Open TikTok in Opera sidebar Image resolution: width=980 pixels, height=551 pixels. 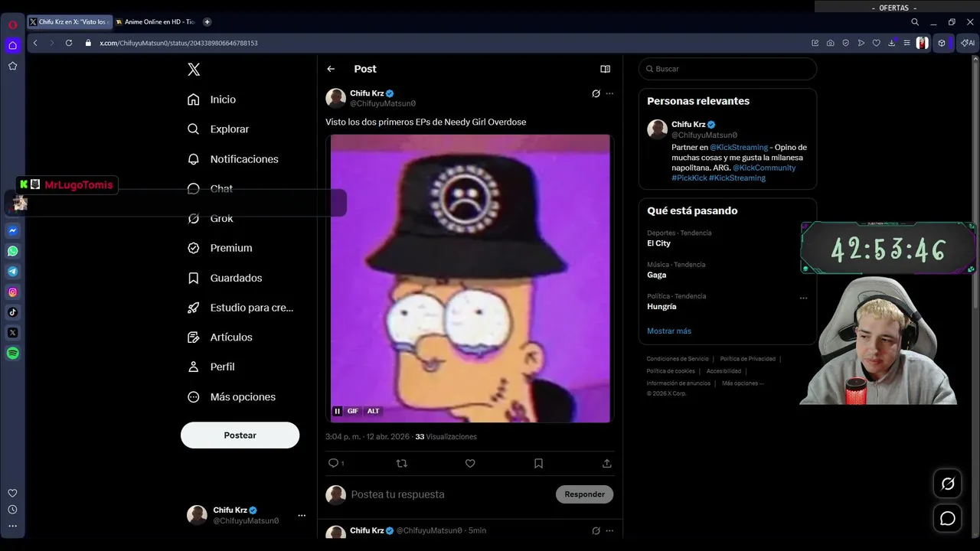pyautogui.click(x=13, y=312)
